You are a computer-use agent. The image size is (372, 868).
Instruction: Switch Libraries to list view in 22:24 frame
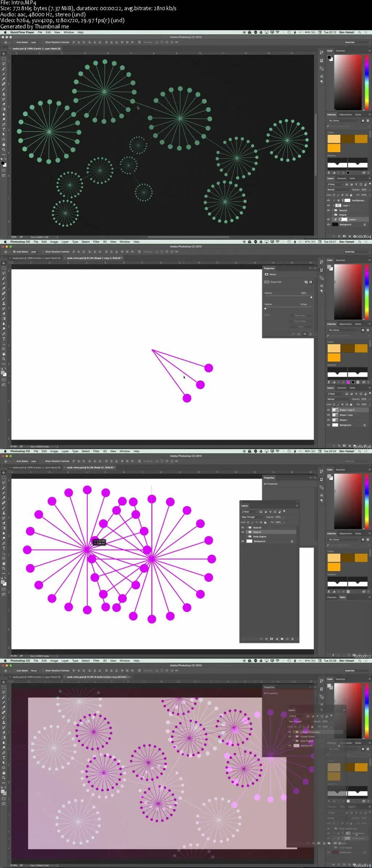(368, 539)
